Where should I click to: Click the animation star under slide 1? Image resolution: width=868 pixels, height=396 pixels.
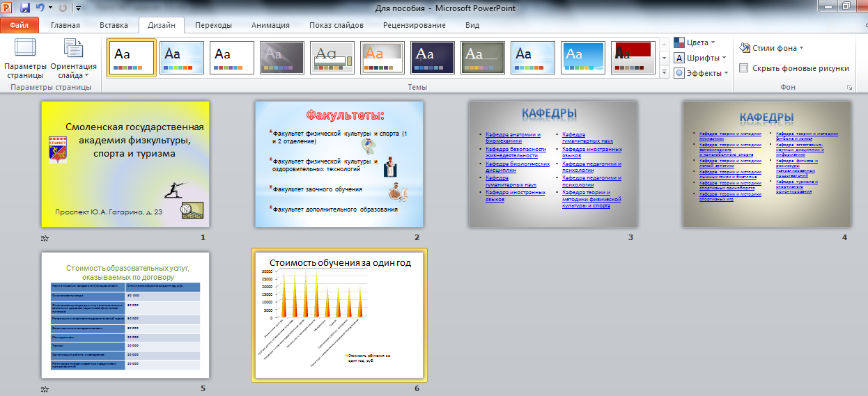[x=45, y=237]
